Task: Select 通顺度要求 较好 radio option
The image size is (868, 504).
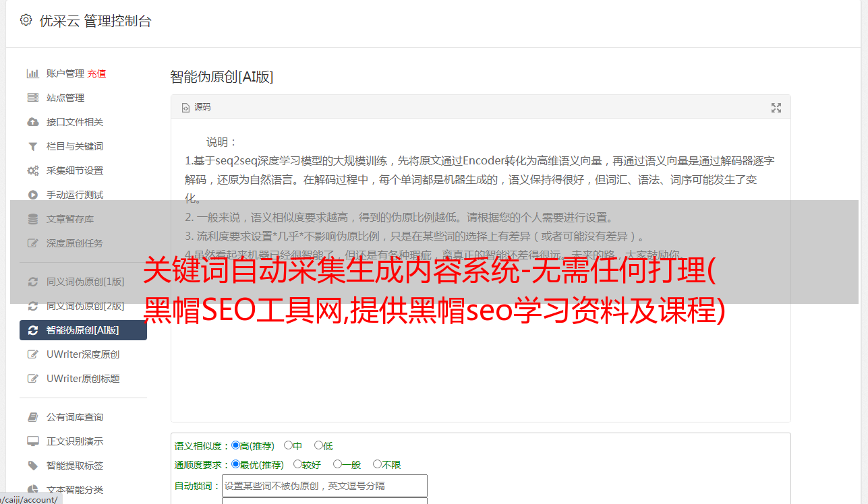Action: pos(297,464)
